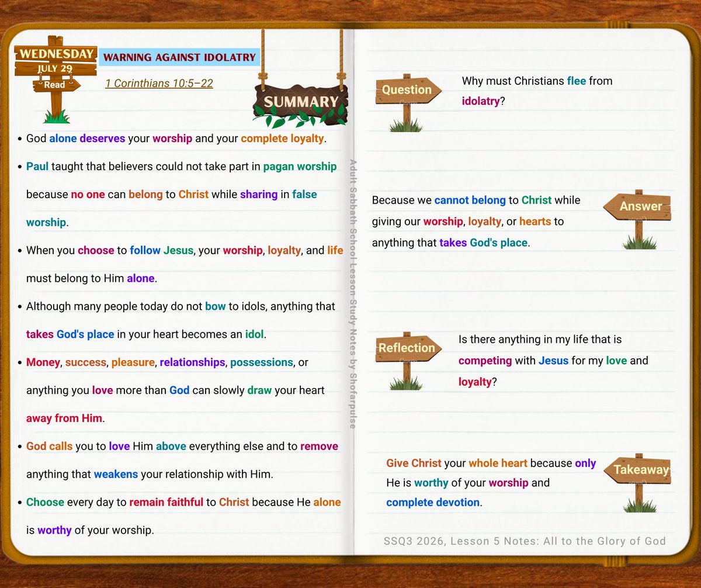Click the vertical Adult Sabbath School Lesson Study Notes text

click(x=352, y=294)
